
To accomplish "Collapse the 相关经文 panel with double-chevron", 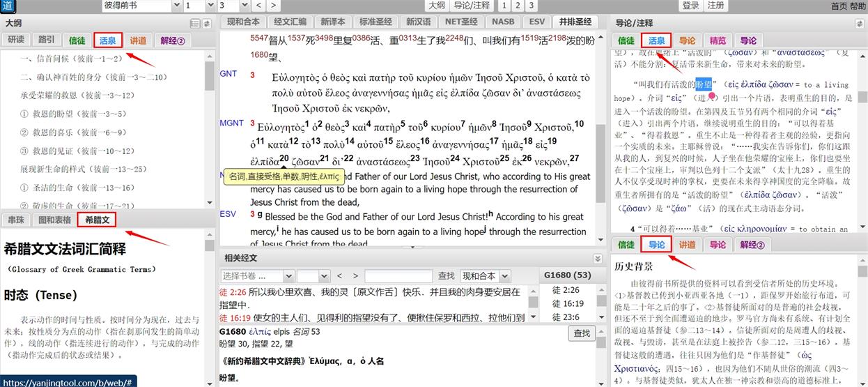I will pos(596,258).
